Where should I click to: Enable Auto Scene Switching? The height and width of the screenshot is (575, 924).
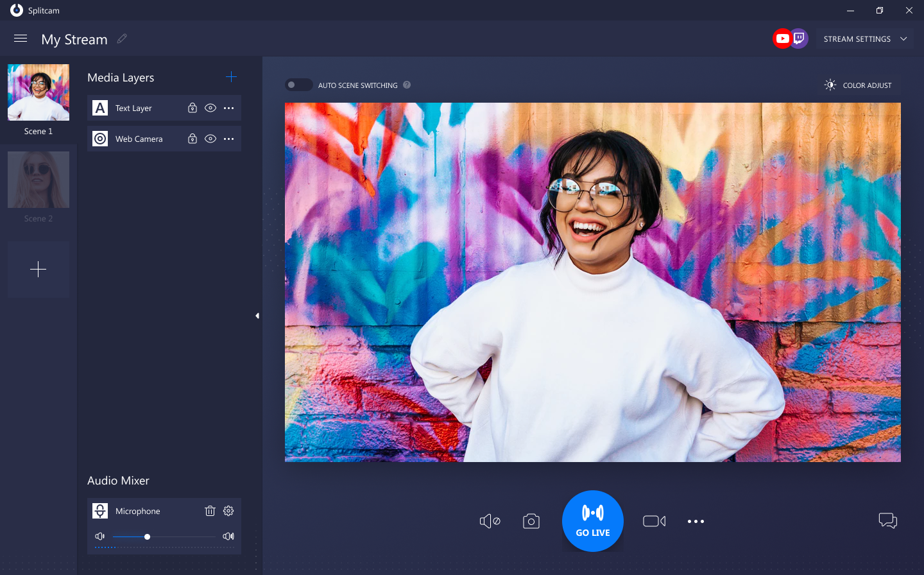click(298, 84)
